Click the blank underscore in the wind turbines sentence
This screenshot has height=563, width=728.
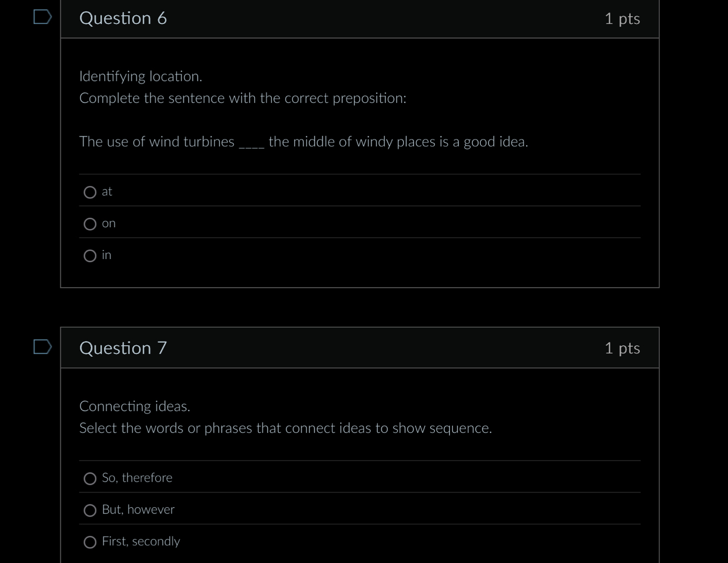tap(252, 144)
